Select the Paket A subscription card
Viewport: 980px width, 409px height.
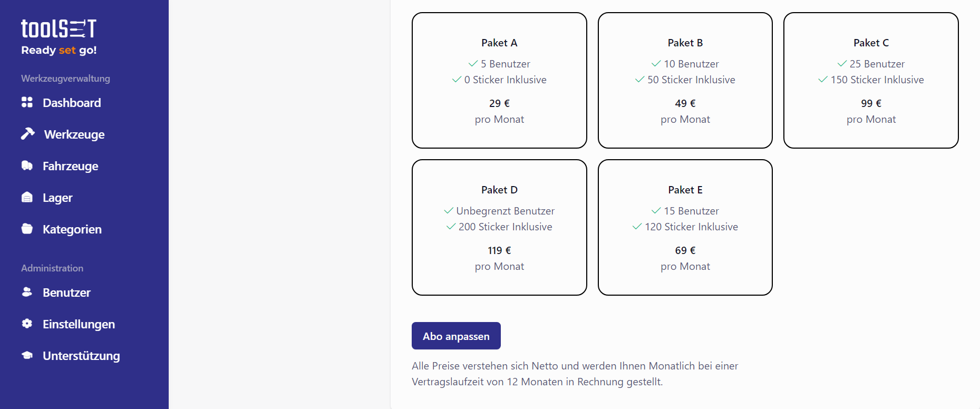click(x=499, y=80)
